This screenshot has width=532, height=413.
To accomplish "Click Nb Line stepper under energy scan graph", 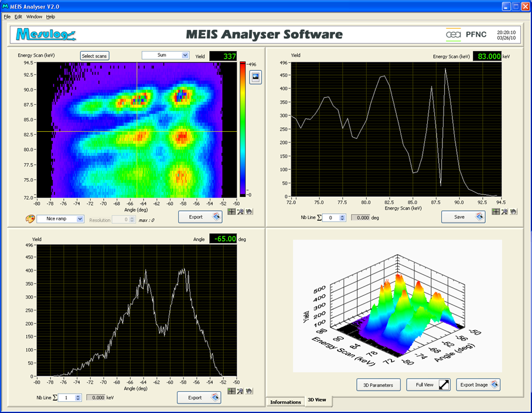I will [x=342, y=217].
